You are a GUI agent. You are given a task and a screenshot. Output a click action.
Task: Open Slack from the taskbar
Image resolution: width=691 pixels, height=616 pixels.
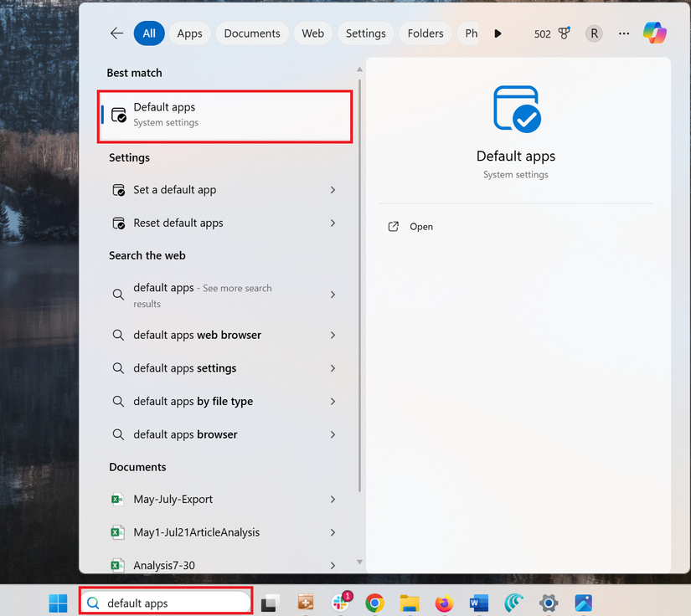339,602
